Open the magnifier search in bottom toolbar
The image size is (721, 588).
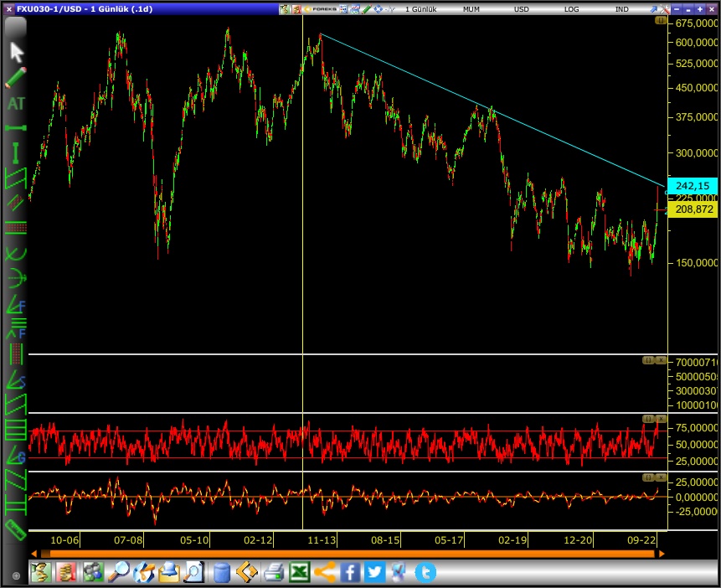point(119,572)
